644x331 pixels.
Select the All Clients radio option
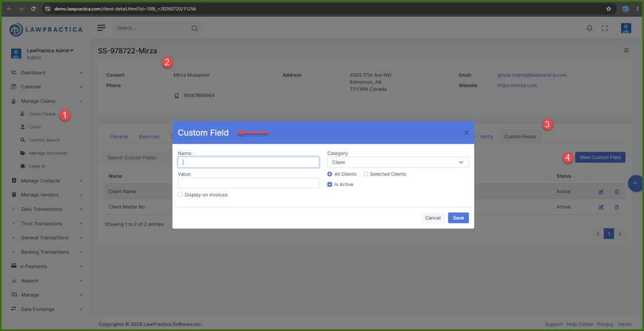[x=330, y=175]
